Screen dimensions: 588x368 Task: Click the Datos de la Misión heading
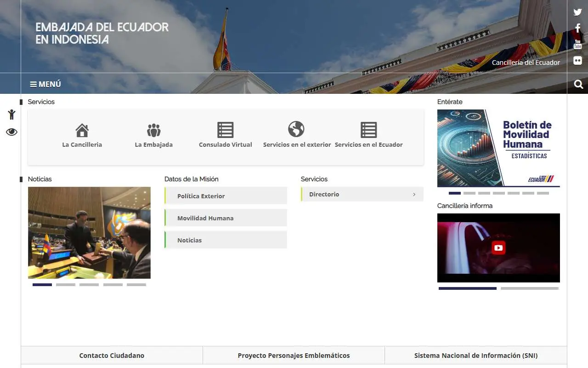coord(192,179)
